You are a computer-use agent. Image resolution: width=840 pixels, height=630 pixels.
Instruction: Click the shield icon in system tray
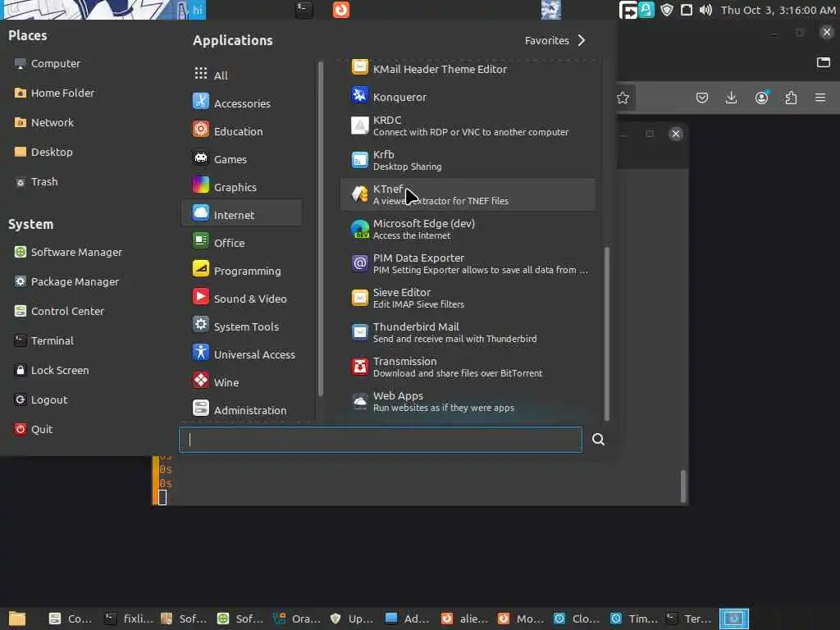(x=667, y=10)
